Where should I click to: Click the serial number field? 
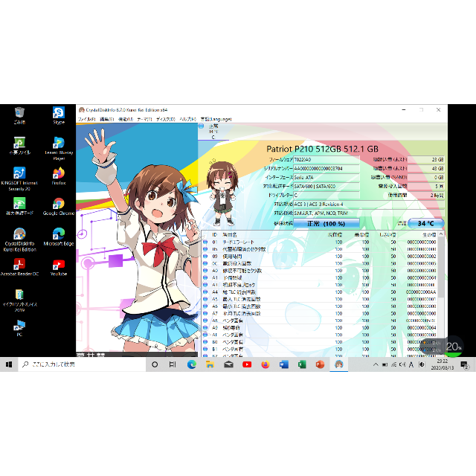point(327,168)
